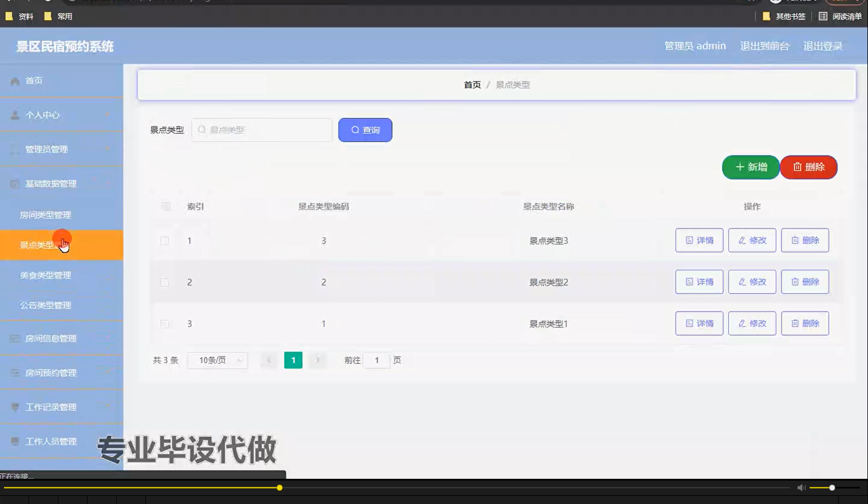The width and height of the screenshot is (868, 504).
Task: Click the 个人中心 user icon
Action: (x=14, y=115)
